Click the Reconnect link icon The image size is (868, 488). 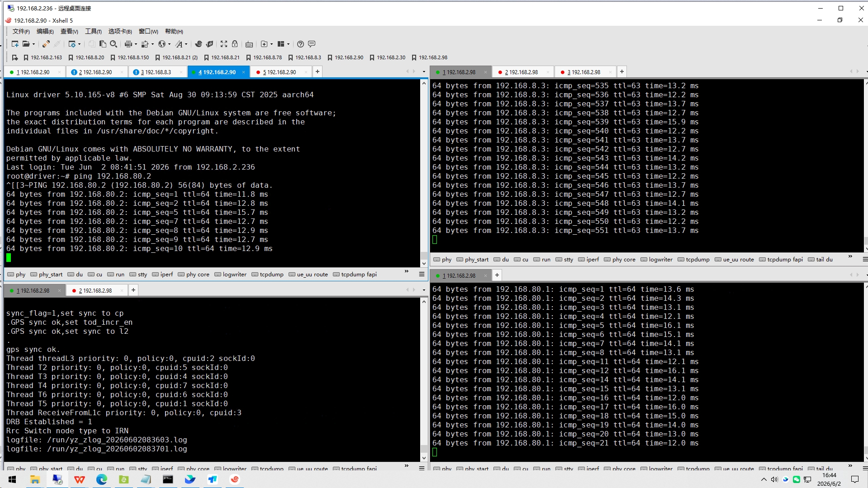click(46, 44)
